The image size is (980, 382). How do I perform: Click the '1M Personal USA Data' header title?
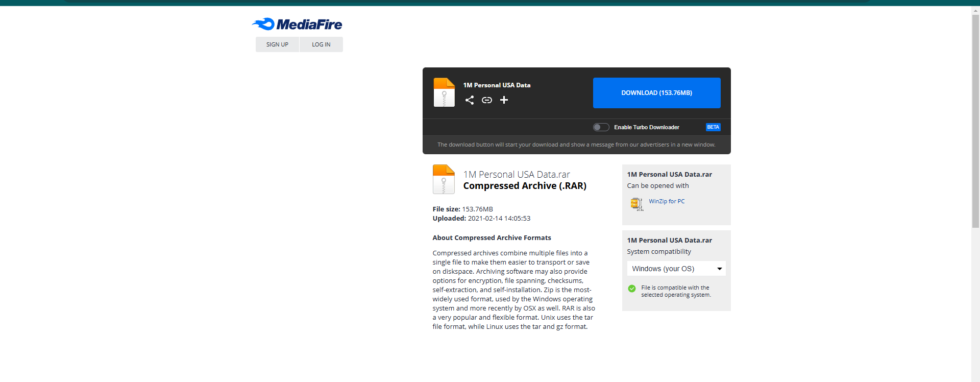click(497, 85)
